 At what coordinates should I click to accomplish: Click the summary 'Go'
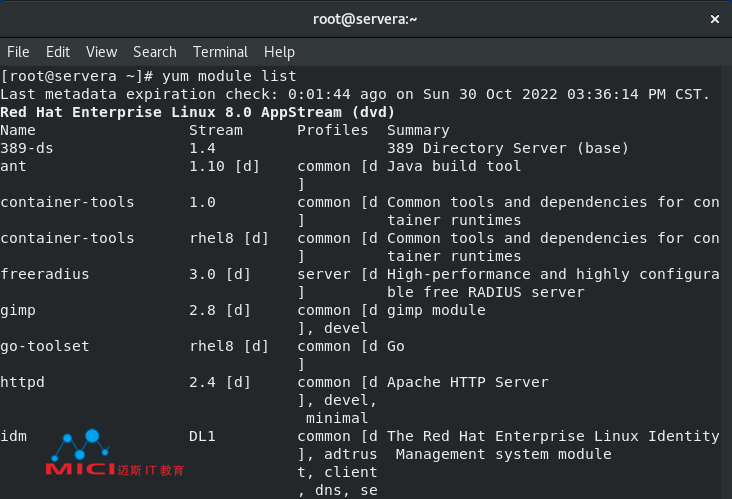pyautogui.click(x=396, y=346)
